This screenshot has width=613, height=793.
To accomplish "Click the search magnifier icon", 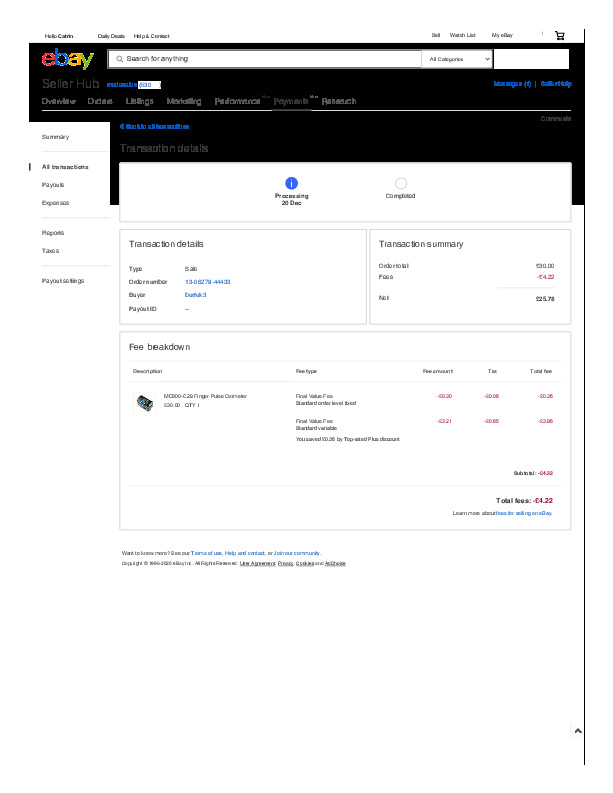I will point(120,59).
